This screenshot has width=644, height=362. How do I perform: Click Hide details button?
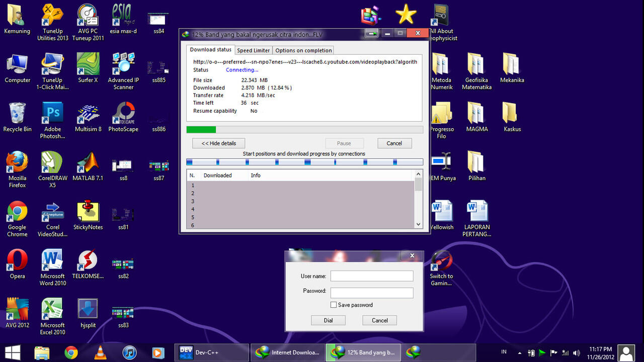pyautogui.click(x=218, y=143)
